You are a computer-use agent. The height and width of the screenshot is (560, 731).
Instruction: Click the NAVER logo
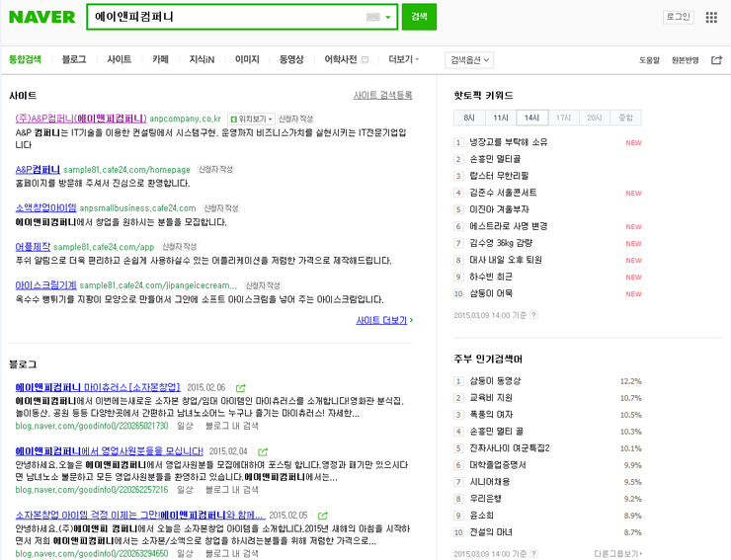point(41,17)
